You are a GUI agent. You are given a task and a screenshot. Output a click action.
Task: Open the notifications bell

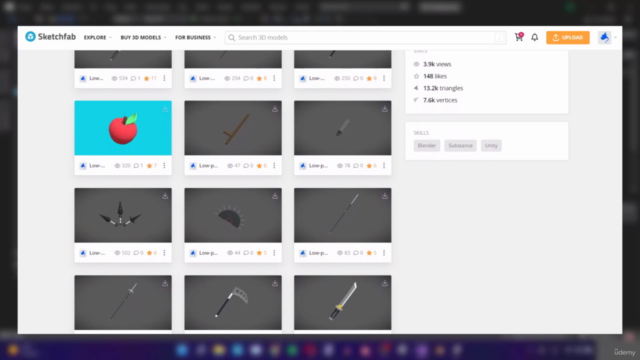[x=534, y=37]
